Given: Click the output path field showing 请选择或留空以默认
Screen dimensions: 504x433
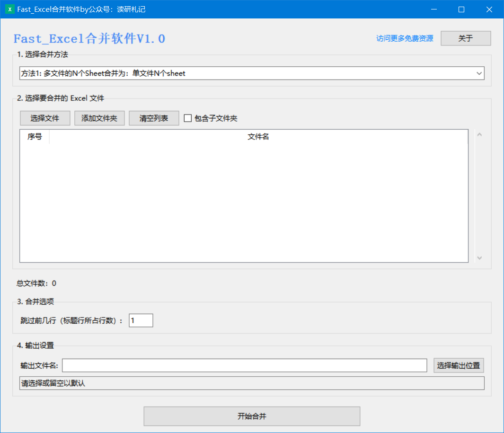Looking at the screenshot, I should click(x=252, y=383).
